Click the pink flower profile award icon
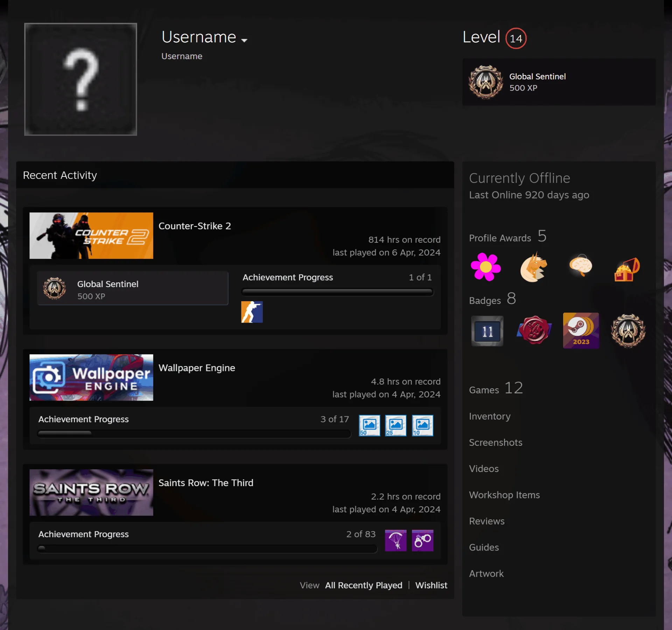This screenshot has height=630, width=672. pyautogui.click(x=486, y=267)
